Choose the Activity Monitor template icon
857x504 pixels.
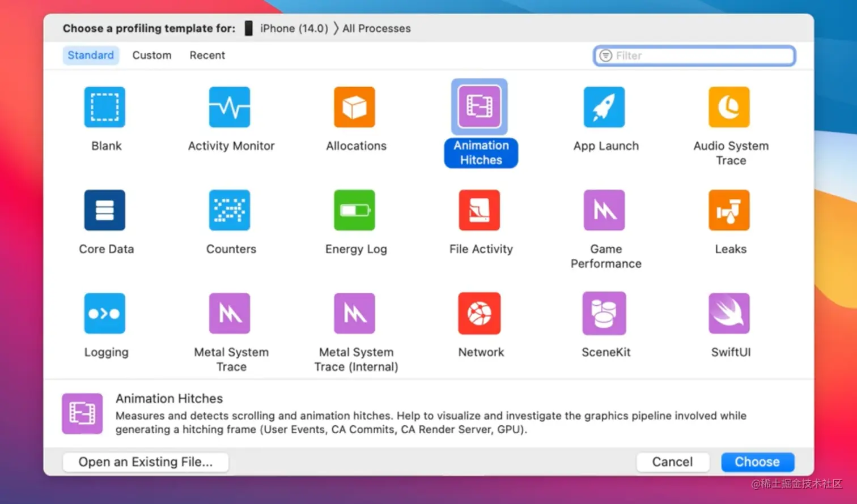[x=230, y=107]
